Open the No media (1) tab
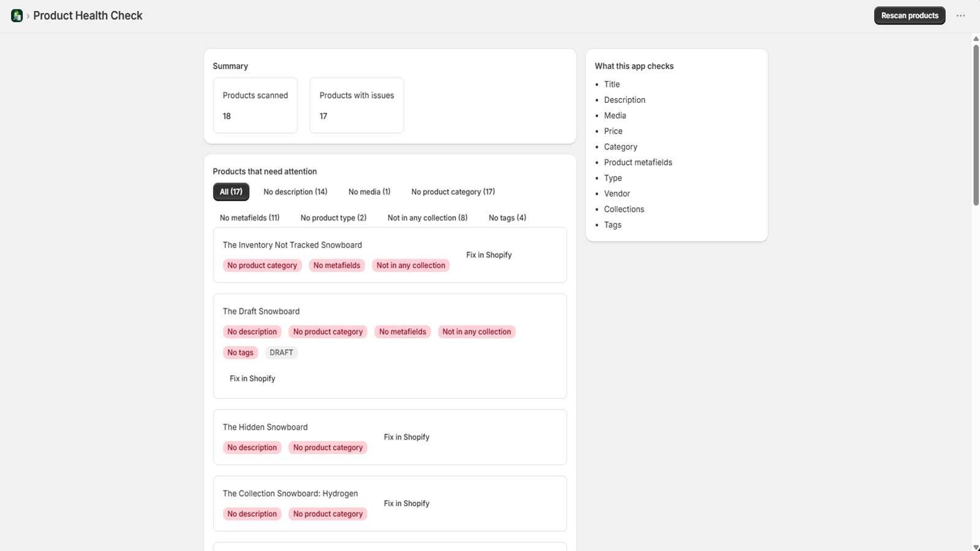 point(369,192)
